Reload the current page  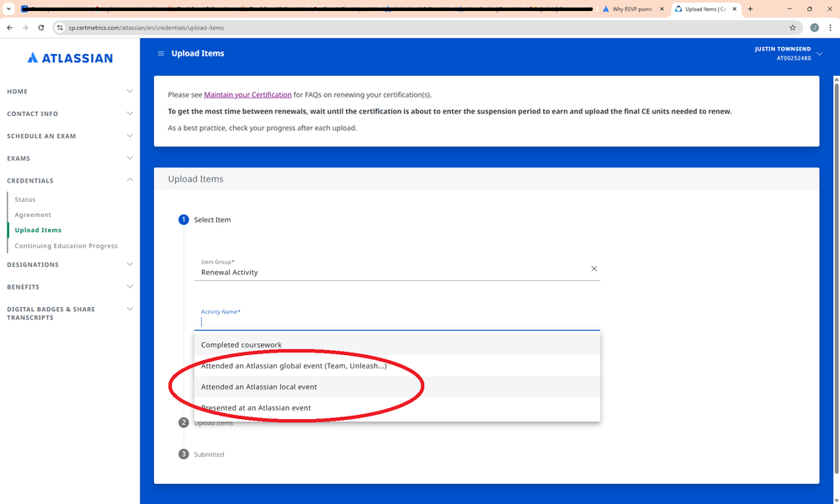[x=40, y=27]
